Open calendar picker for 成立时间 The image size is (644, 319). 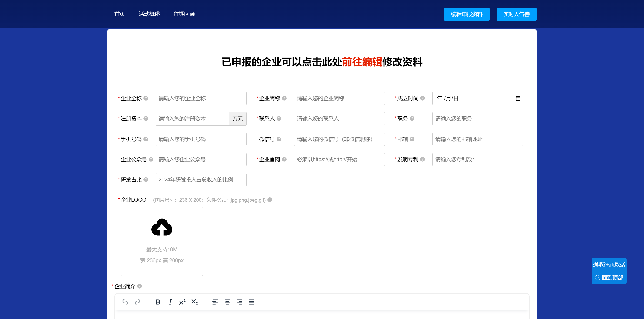tap(518, 98)
